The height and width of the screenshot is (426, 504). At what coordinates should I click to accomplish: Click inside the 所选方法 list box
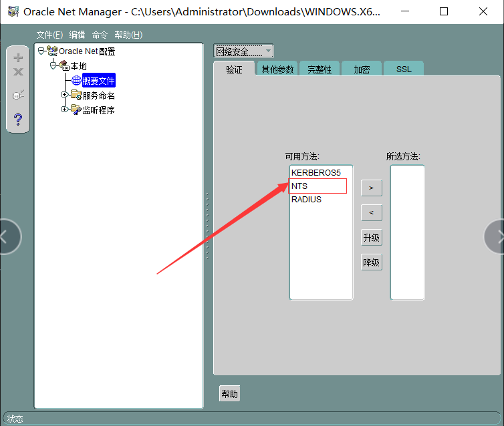407,233
